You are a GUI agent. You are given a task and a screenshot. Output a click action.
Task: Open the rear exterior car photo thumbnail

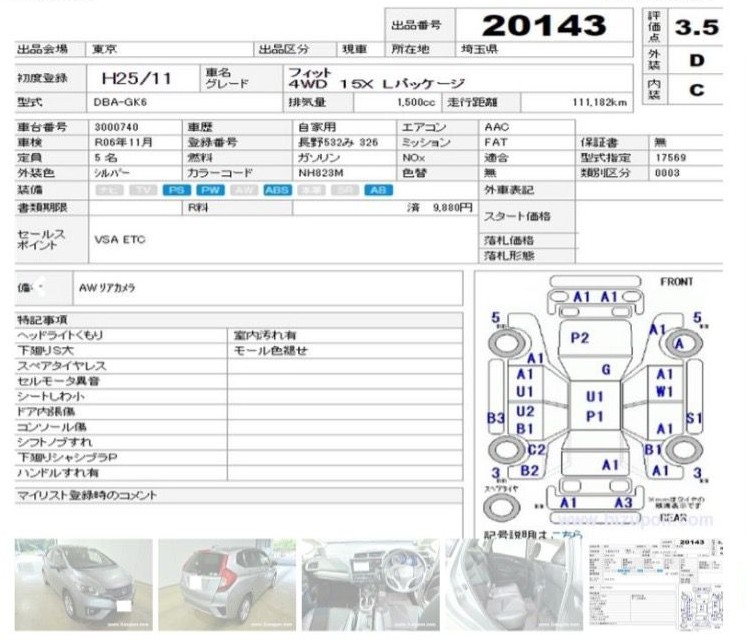tap(227, 585)
